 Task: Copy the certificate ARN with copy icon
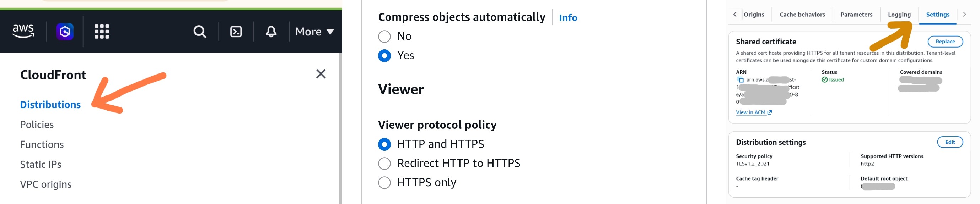pos(740,80)
